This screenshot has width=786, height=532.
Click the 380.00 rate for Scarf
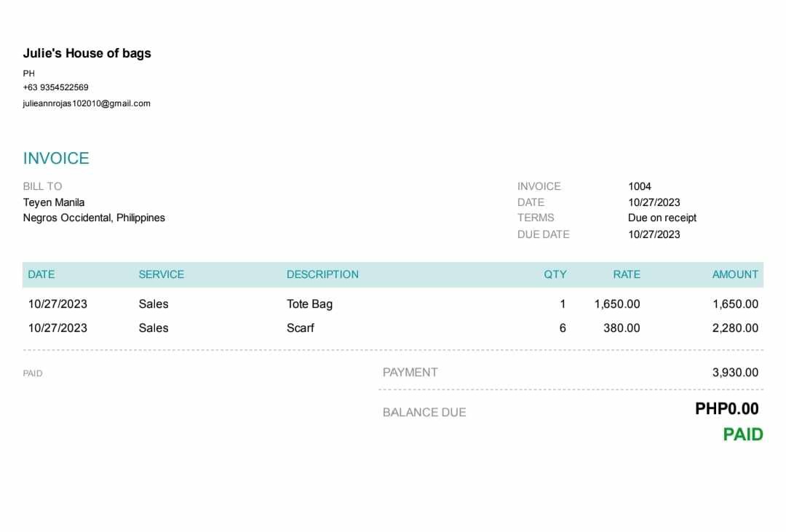click(622, 328)
